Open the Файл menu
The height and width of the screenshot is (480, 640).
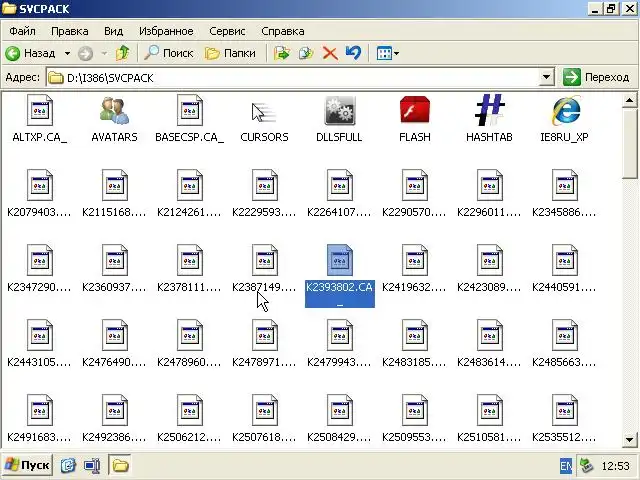pos(22,31)
